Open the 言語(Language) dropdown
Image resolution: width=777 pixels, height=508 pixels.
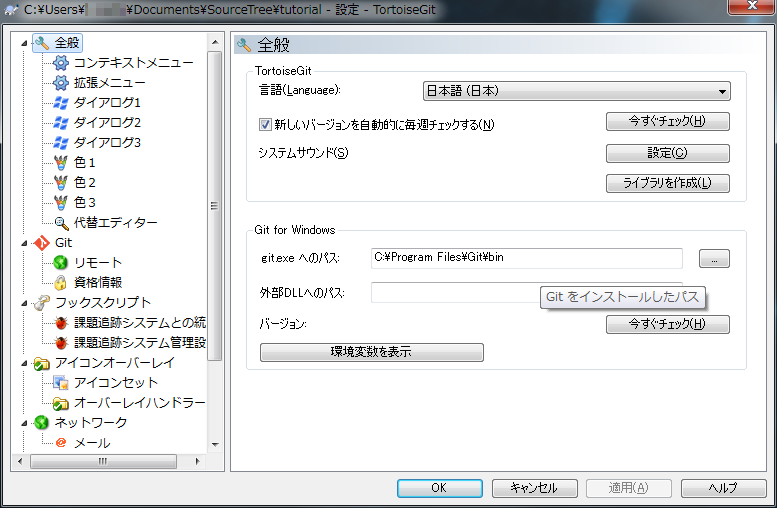click(x=576, y=91)
